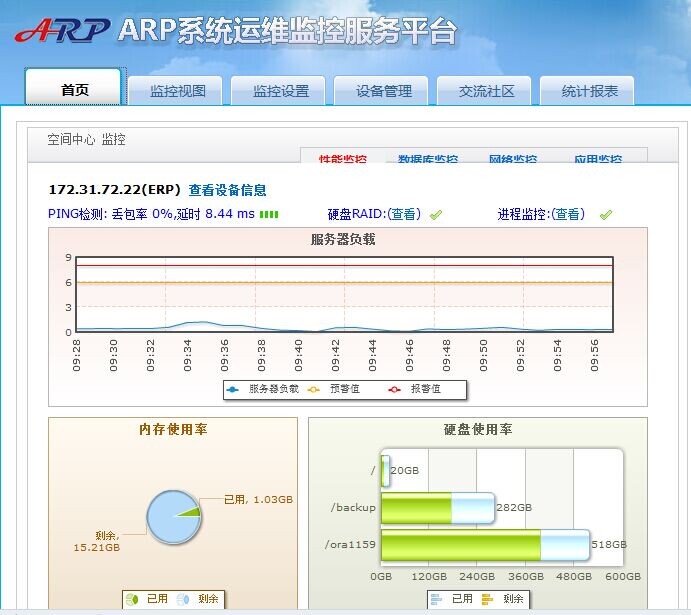This screenshot has width=691, height=615.
Task: Open the 监控视图 tab
Action: 178,91
